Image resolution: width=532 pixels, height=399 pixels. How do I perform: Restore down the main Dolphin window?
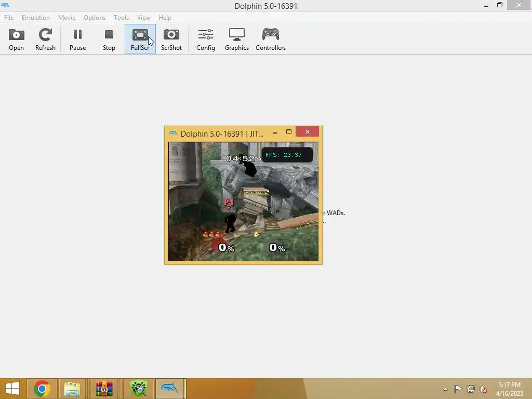coord(500,5)
